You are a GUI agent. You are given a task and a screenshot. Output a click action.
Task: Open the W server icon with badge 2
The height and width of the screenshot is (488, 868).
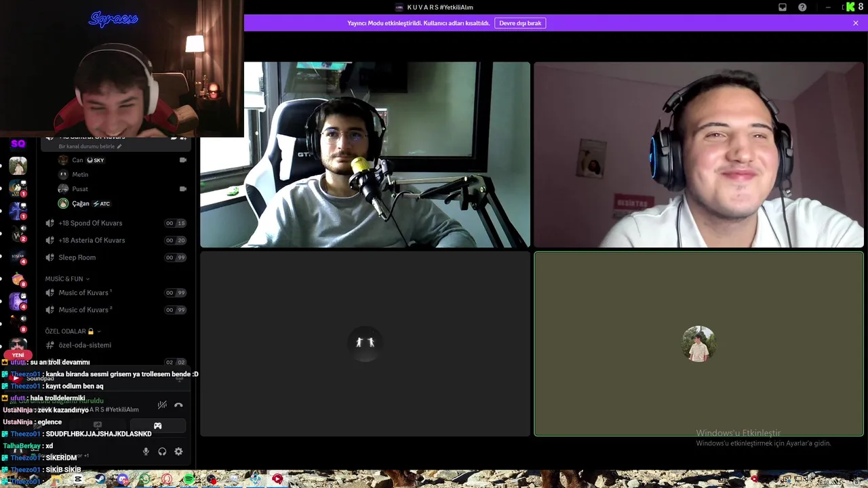pos(18,235)
